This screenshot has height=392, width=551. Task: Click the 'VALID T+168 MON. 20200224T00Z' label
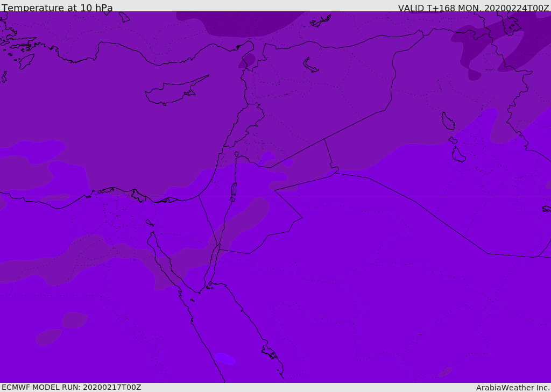point(474,8)
